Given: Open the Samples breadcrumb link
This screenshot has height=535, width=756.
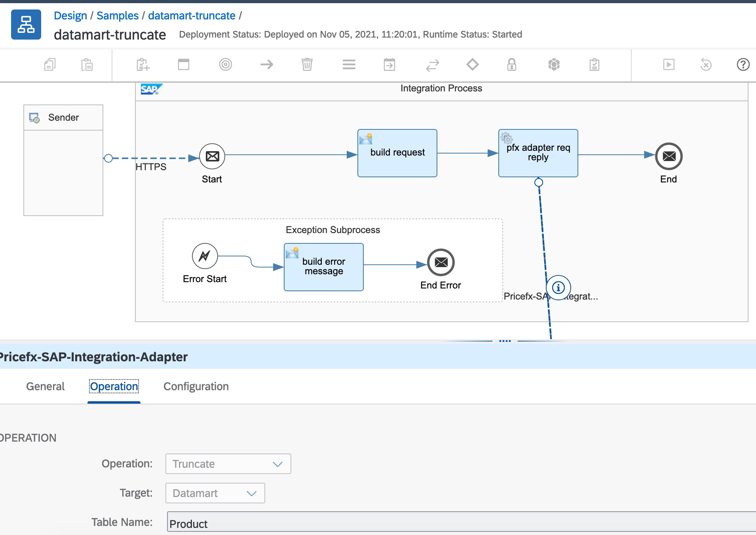Looking at the screenshot, I should coord(118,16).
